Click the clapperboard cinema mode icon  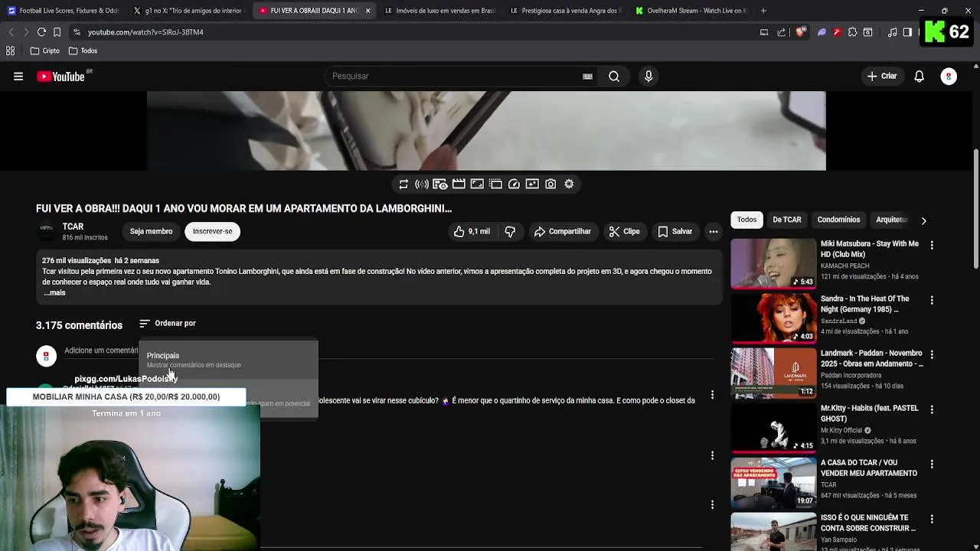coord(459,184)
